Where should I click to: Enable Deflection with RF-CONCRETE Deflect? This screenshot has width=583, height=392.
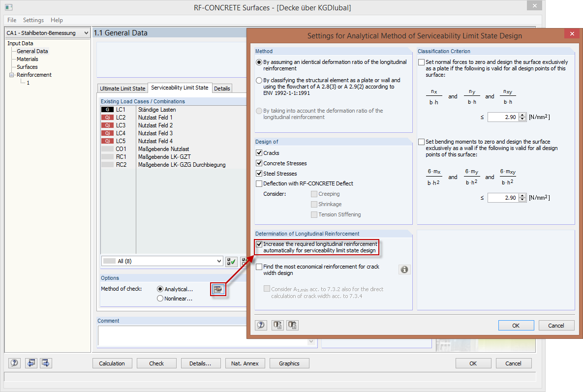pyautogui.click(x=259, y=183)
